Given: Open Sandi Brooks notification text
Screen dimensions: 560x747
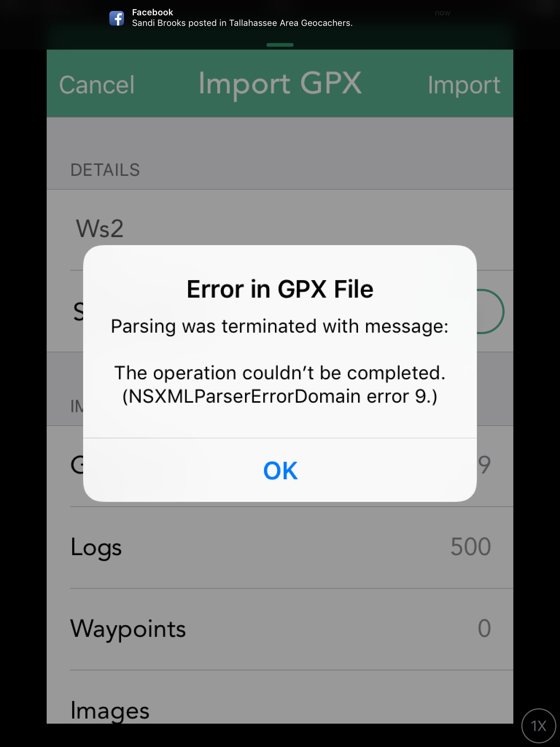Looking at the screenshot, I should 242,23.
